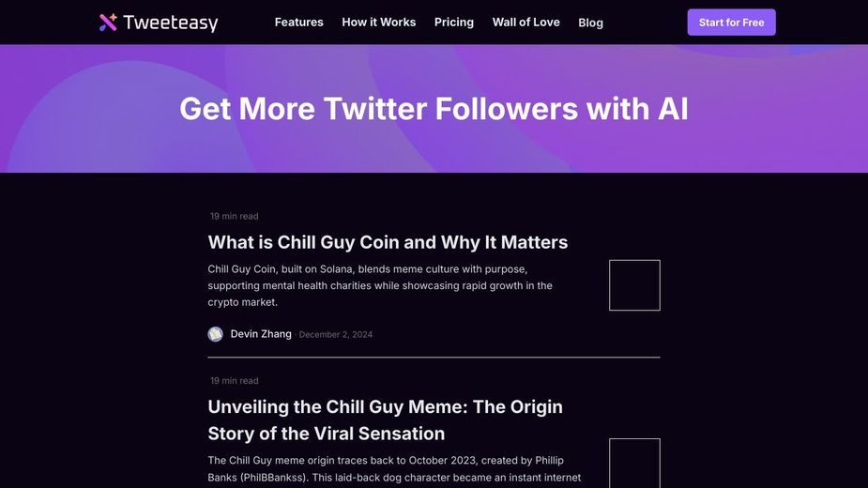Open Devin Zhang's author name link
The image size is (868, 488).
tap(261, 334)
